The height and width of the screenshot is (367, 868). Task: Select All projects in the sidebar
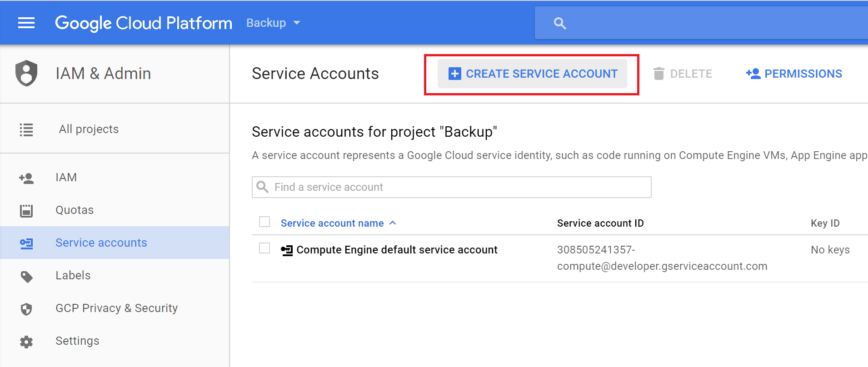pos(115,129)
